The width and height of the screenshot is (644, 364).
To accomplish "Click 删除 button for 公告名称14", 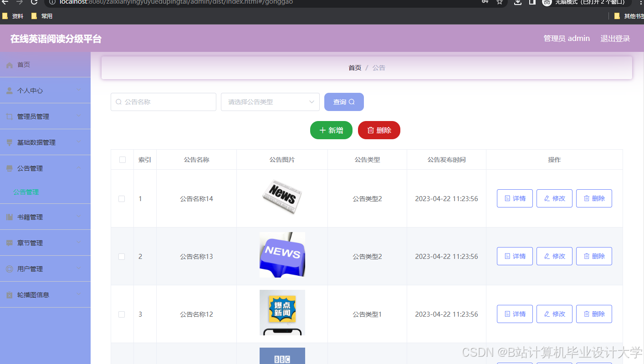I will click(594, 198).
